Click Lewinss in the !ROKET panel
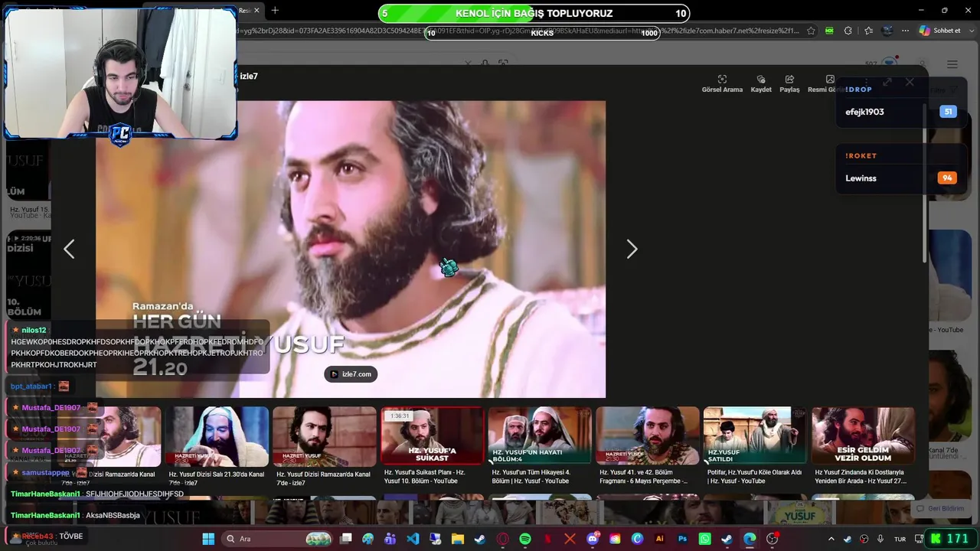 (861, 178)
